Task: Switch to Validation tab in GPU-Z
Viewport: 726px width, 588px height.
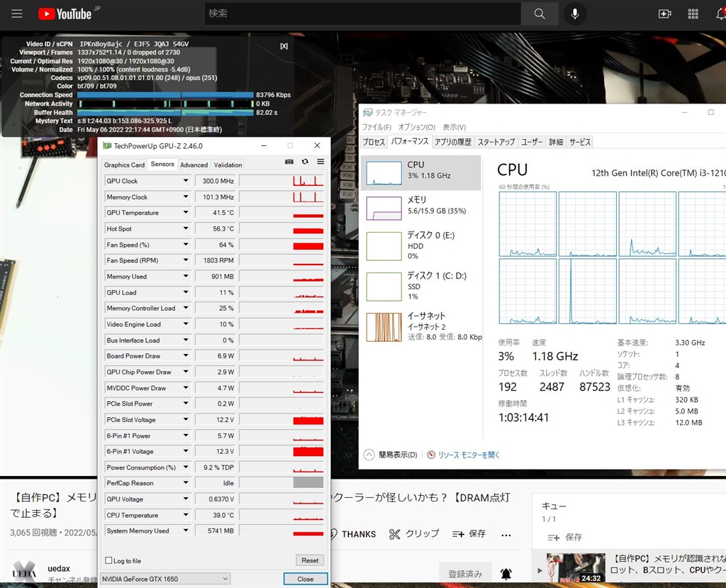Action: click(x=228, y=165)
